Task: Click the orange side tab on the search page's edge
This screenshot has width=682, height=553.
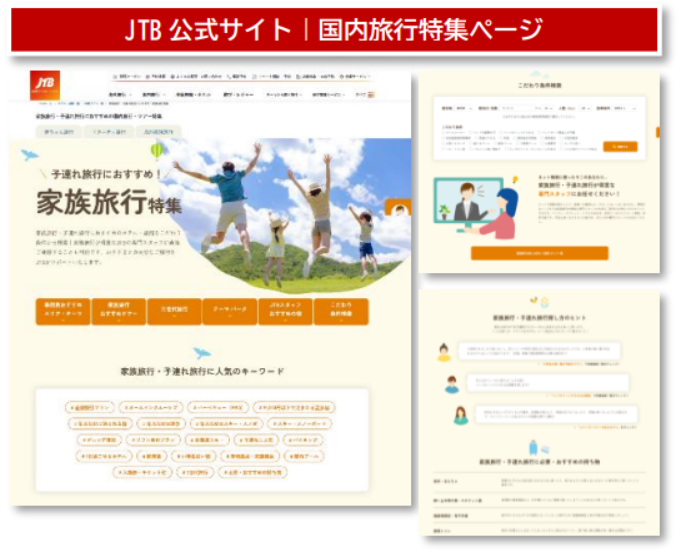Action: click(x=658, y=132)
